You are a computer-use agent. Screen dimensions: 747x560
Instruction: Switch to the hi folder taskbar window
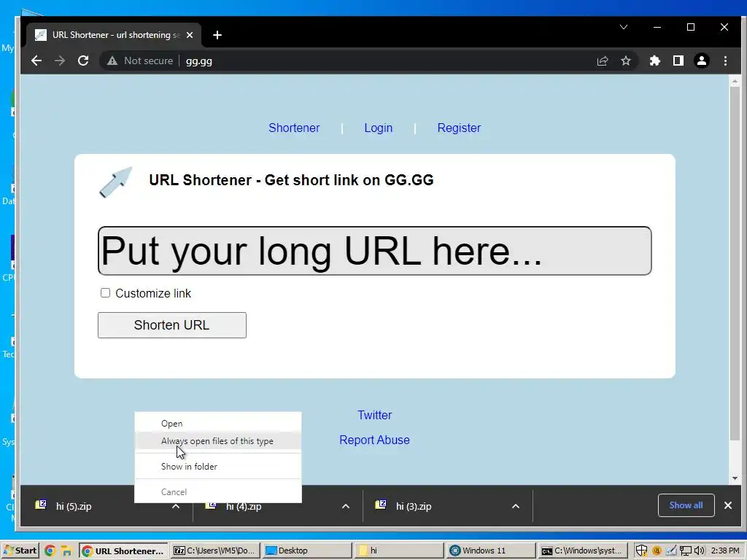(x=398, y=551)
